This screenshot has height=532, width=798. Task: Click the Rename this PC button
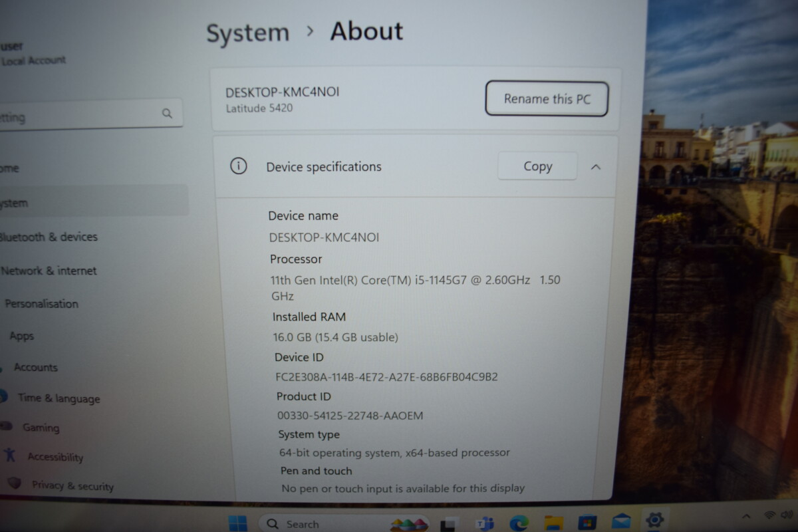pyautogui.click(x=547, y=98)
